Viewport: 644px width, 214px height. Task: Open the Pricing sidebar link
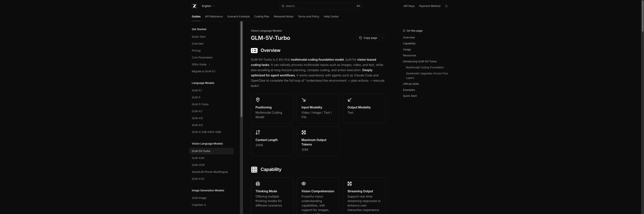tap(196, 51)
